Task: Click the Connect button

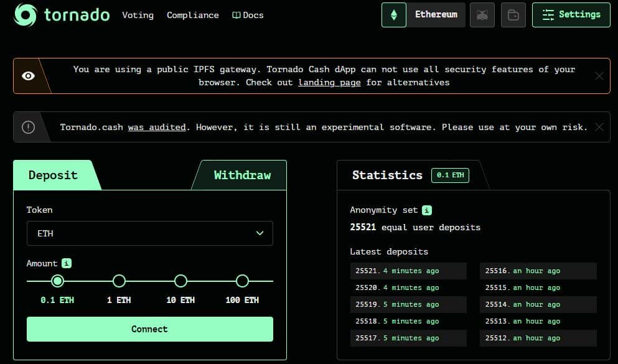Action: click(150, 329)
